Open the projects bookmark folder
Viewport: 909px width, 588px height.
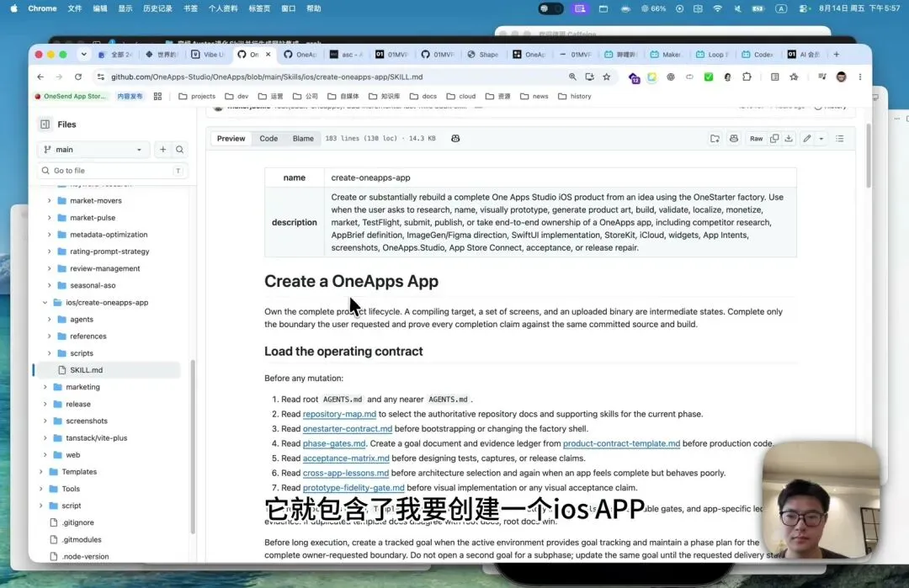[197, 96]
